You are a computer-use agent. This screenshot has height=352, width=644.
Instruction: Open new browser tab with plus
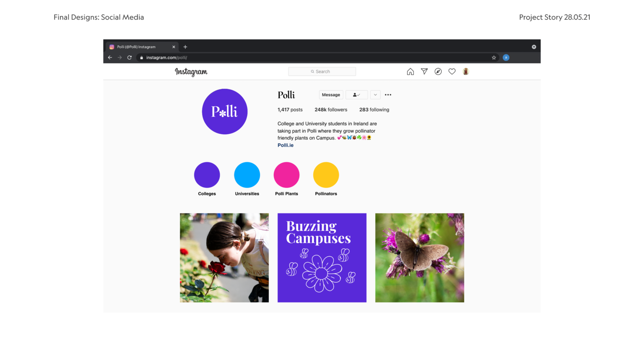pos(185,47)
